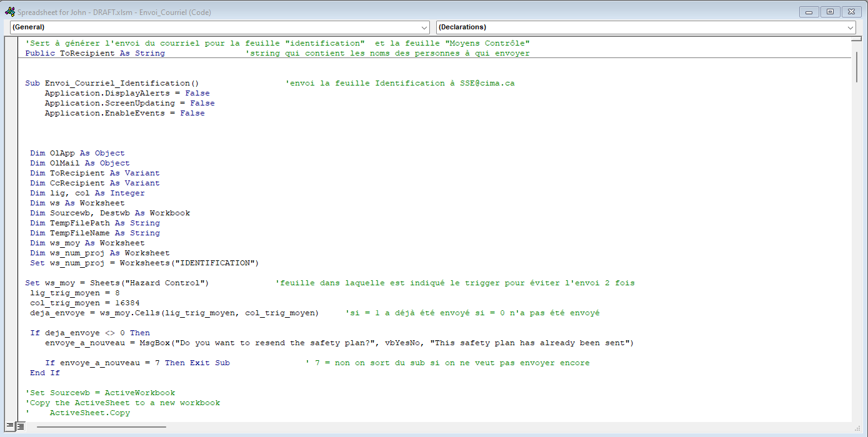Click the arrow on the (General) combo box
The width and height of the screenshot is (868, 437).
[x=425, y=27]
